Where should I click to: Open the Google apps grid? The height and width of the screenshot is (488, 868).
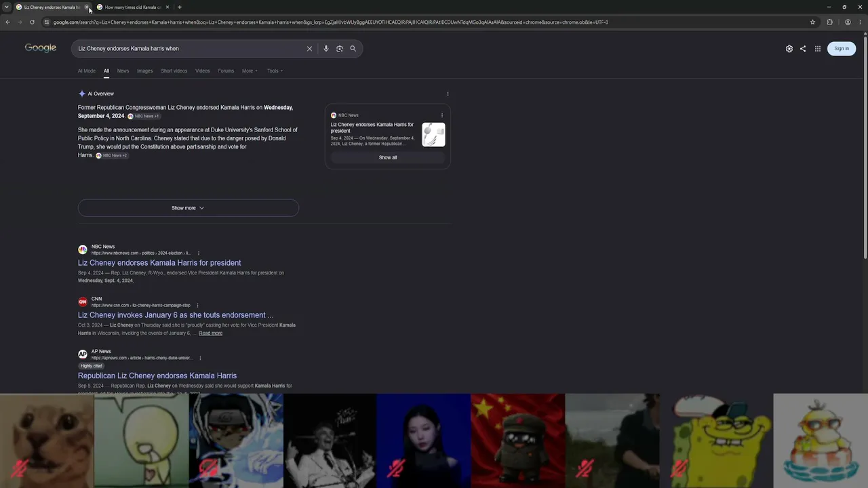(x=818, y=49)
